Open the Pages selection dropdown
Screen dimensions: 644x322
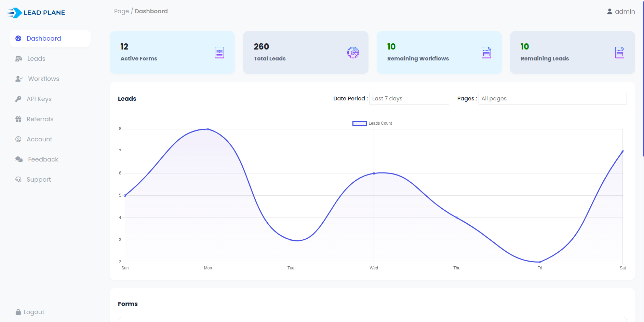552,98
